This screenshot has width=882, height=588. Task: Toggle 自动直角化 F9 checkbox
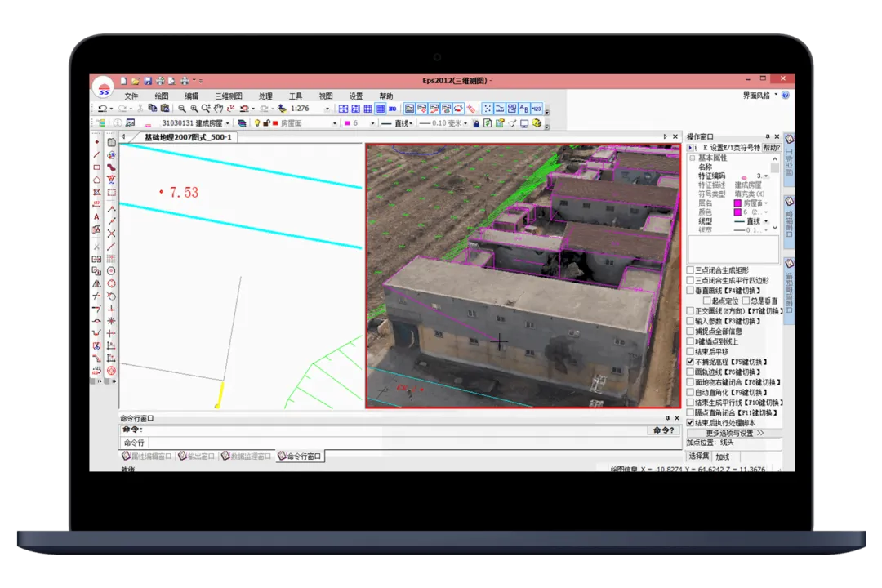690,392
